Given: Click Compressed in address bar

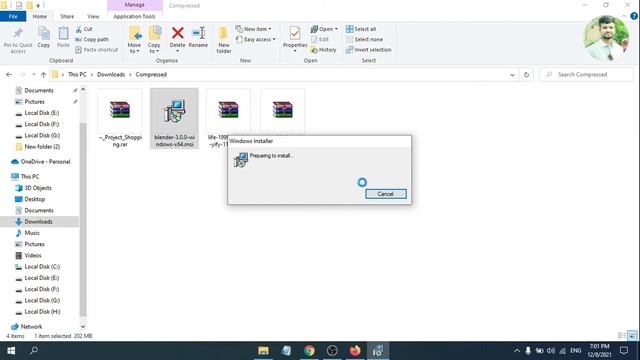Looking at the screenshot, I should tap(151, 75).
